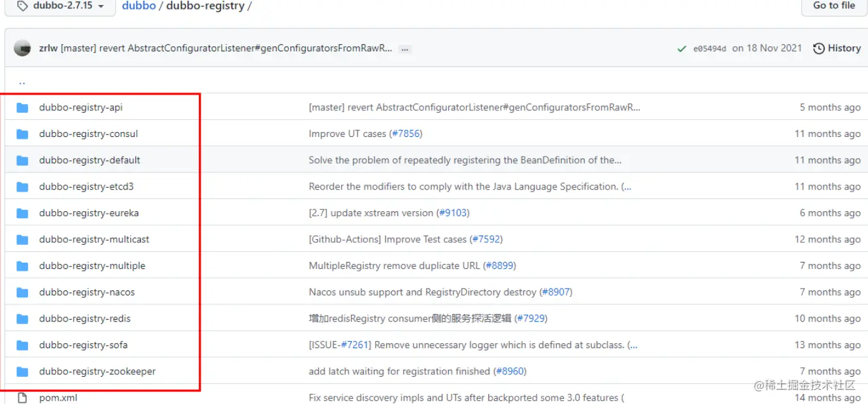Viewport: 868px width, 404px height.
Task: Click the dubbo-registry-multicast folder icon
Action: 22,240
